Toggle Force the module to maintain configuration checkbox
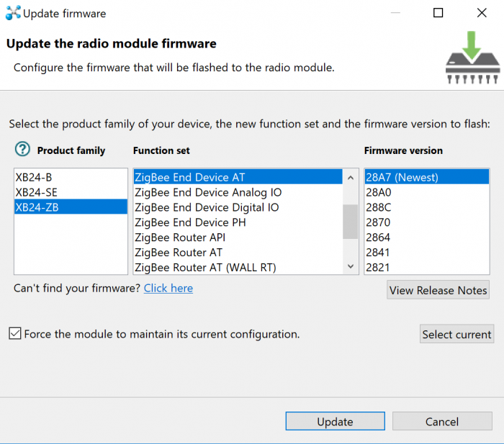 (x=15, y=333)
